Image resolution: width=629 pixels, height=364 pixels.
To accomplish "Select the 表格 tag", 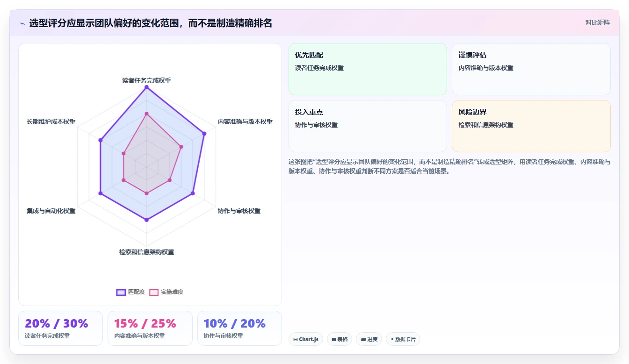I will [x=340, y=339].
